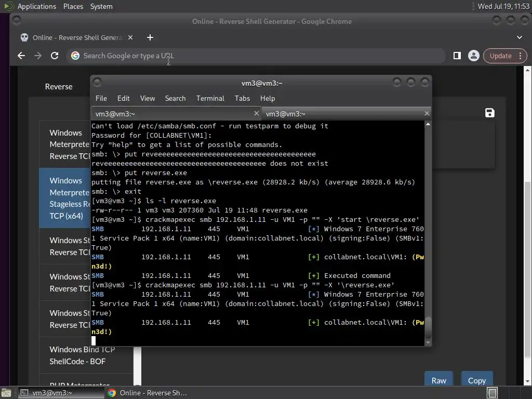
Task: Switch to Chrome window in taskbar
Action: click(149, 393)
